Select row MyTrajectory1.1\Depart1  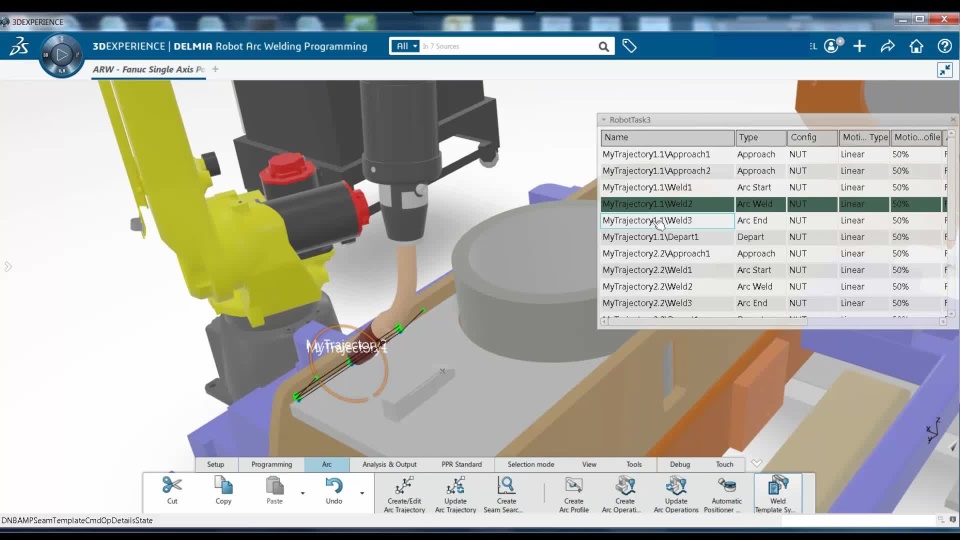773,237
